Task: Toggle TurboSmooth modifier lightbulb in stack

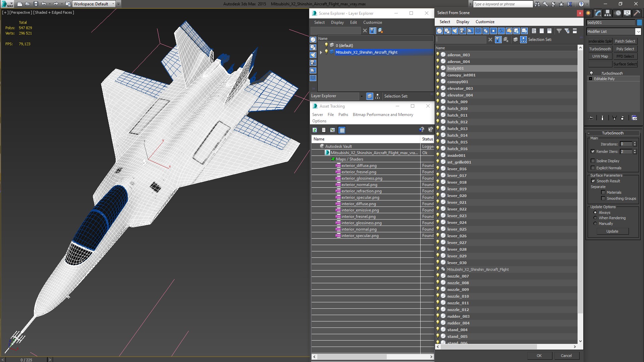Action: point(591,73)
